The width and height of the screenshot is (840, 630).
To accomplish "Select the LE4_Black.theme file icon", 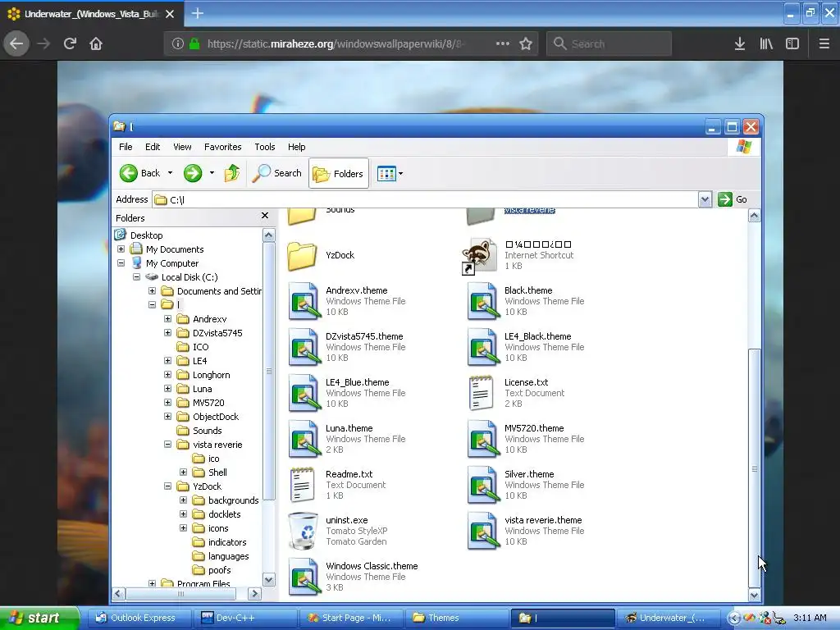I will click(483, 347).
